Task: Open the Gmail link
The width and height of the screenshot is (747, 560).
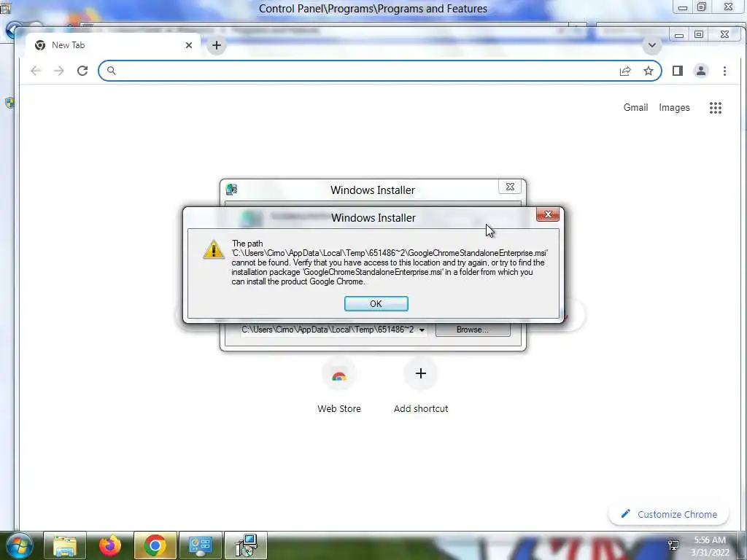Action: (x=635, y=108)
